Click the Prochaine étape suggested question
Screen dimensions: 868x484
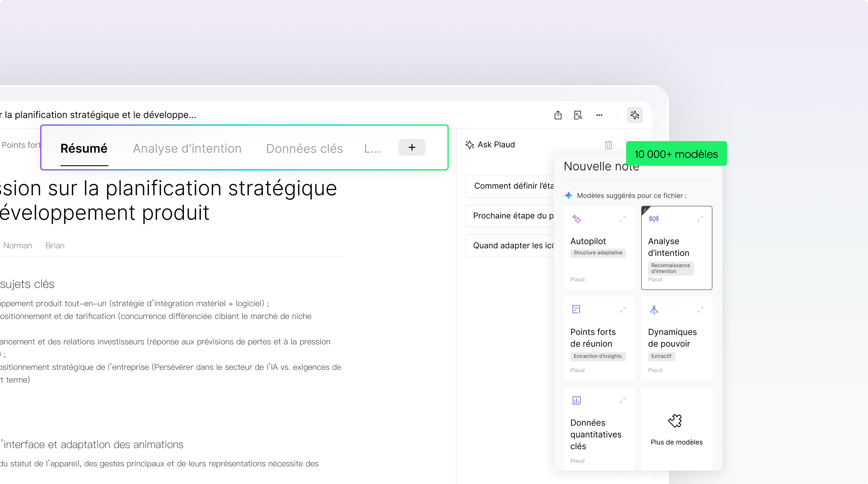point(510,216)
